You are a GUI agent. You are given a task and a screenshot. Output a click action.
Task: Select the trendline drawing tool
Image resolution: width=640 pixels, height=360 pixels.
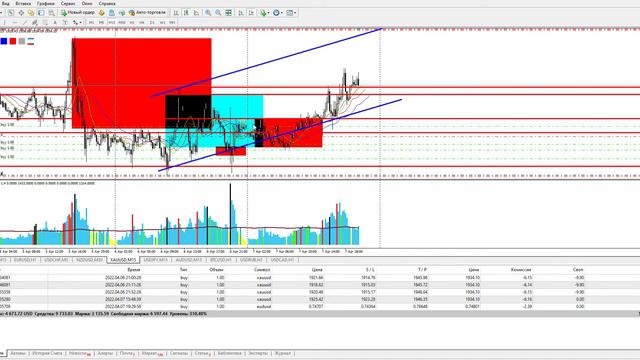[x=24, y=22]
